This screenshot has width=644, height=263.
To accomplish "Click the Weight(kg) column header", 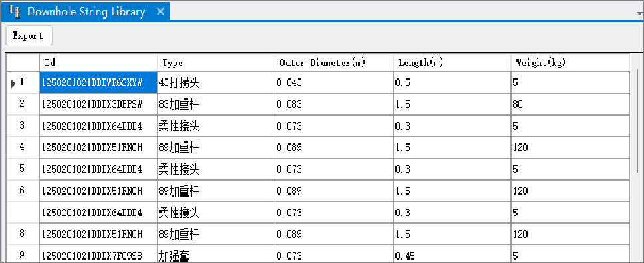I will coord(570,63).
